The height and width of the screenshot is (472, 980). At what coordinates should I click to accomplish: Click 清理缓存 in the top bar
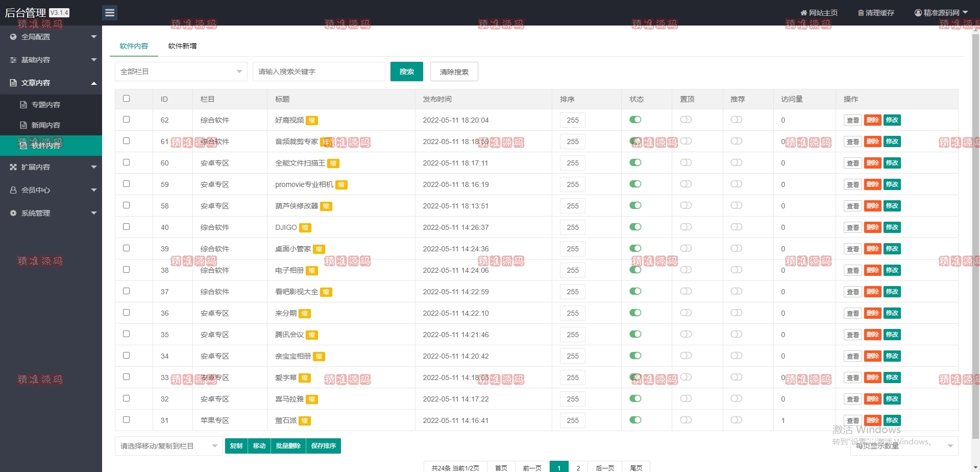point(876,13)
